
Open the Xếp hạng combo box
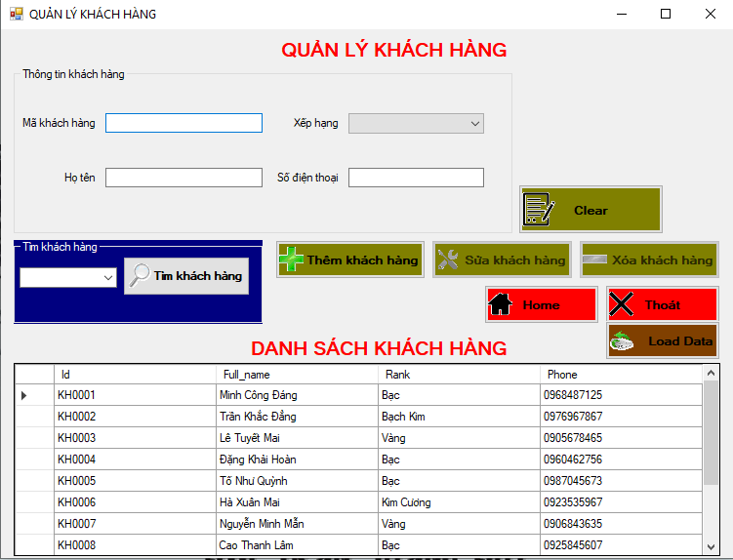point(416,123)
